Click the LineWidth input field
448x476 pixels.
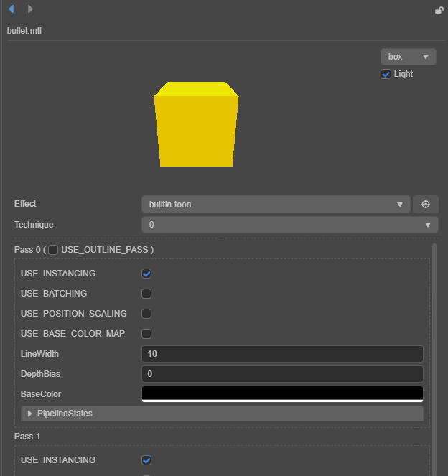coord(282,354)
